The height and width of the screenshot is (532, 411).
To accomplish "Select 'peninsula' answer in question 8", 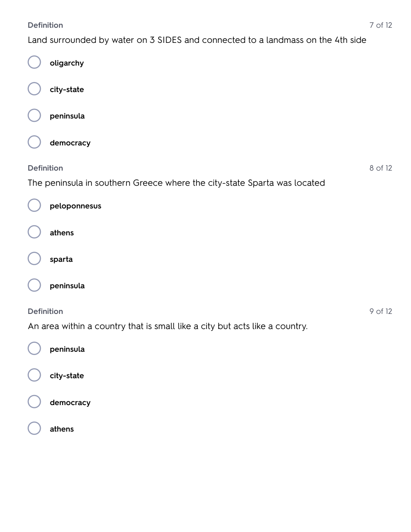I will (x=34, y=285).
